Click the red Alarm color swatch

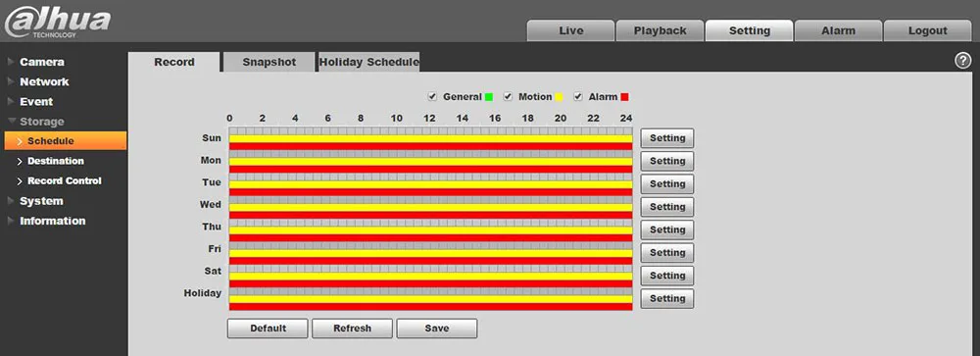point(624,97)
